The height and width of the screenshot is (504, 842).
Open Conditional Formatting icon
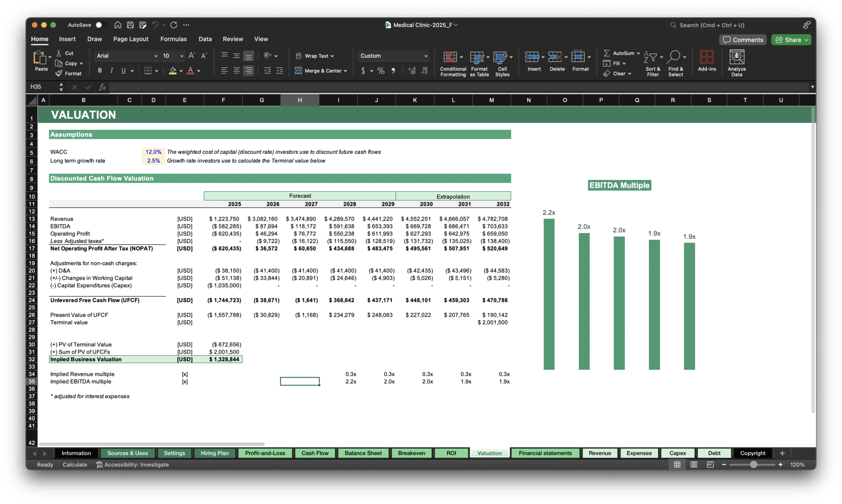[450, 58]
